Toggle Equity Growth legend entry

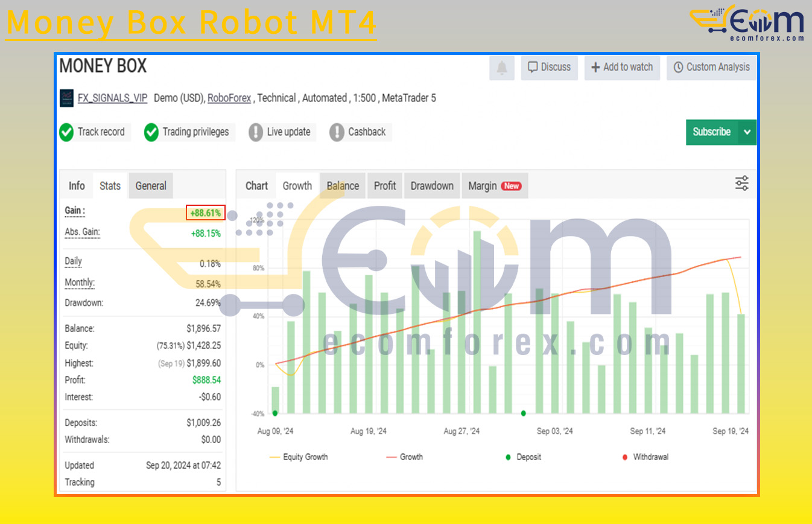[x=299, y=457]
